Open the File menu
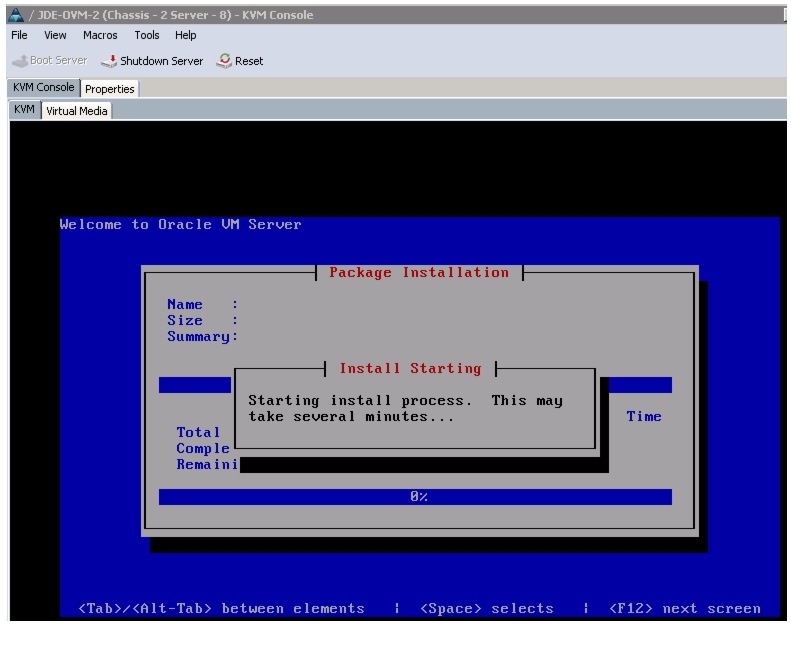 pos(19,35)
